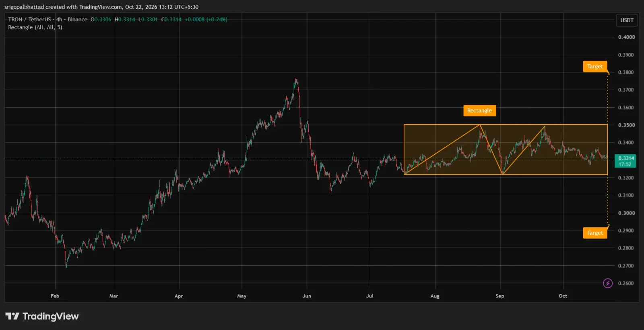
Task: Click the current price tag 0.3314
Action: [x=626, y=158]
